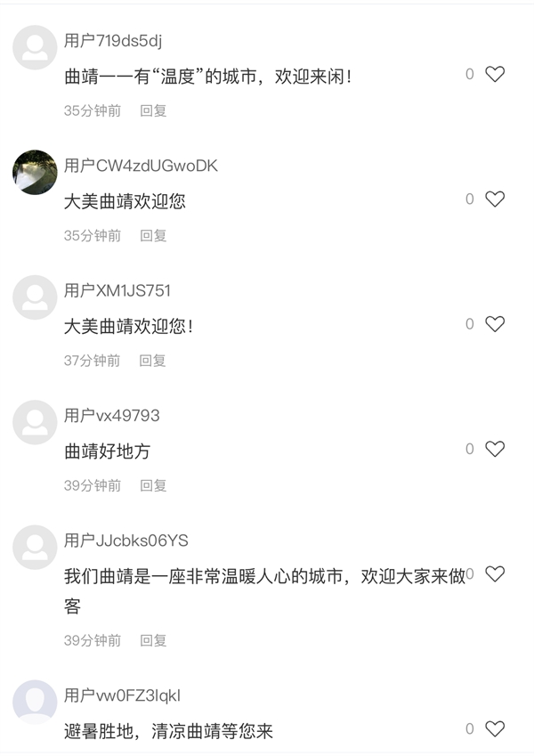The height and width of the screenshot is (756, 534).
Task: Tap heart beside 避暑胜地 comment
Action: [x=495, y=728]
